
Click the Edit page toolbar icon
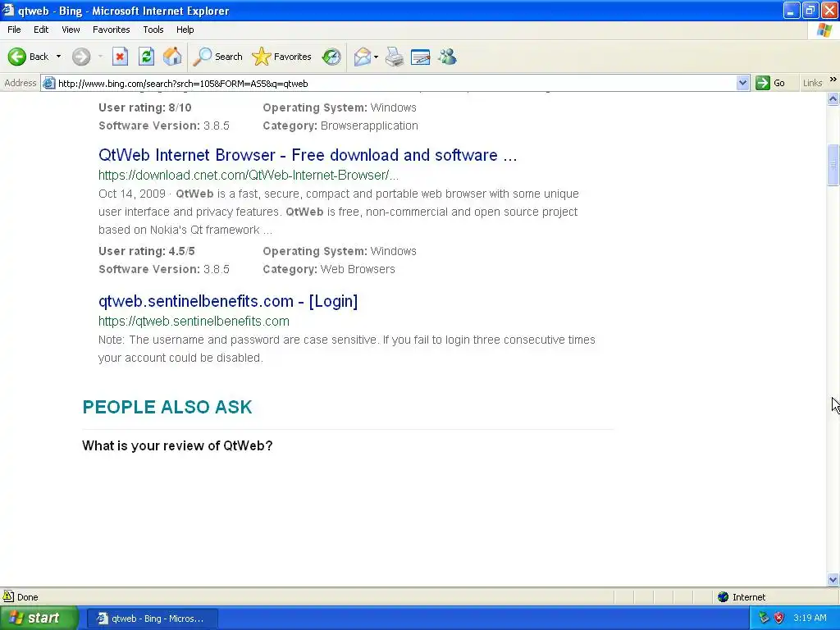point(421,57)
